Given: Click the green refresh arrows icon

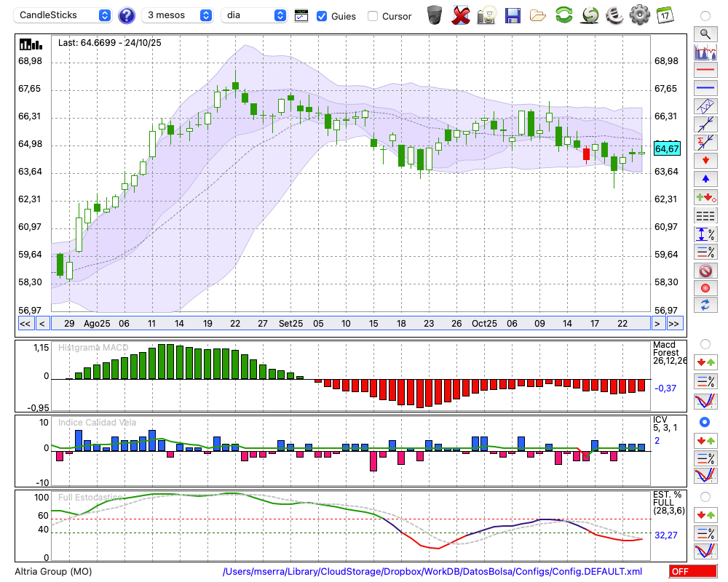Looking at the screenshot, I should 563,15.
